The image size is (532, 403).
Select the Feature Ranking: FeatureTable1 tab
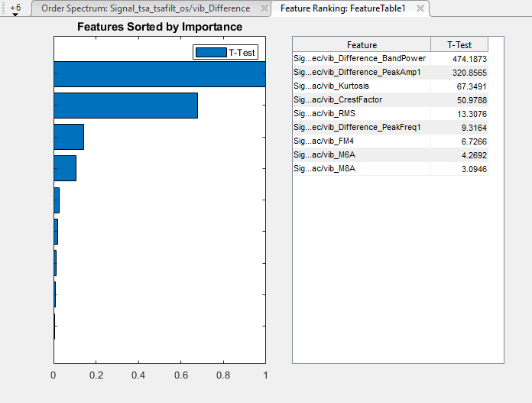point(342,8)
